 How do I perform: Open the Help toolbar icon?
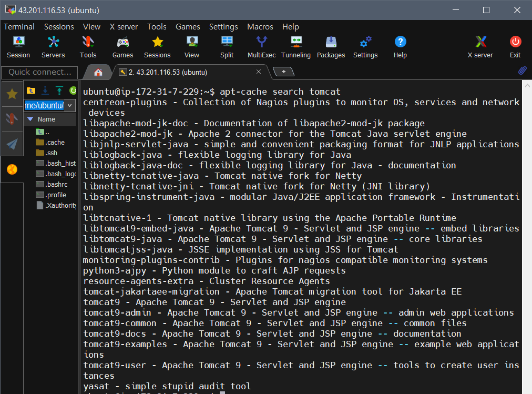(x=400, y=47)
